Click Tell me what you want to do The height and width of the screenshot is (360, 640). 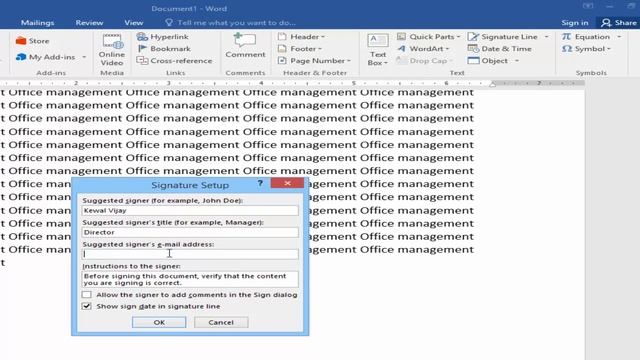pyautogui.click(x=236, y=22)
